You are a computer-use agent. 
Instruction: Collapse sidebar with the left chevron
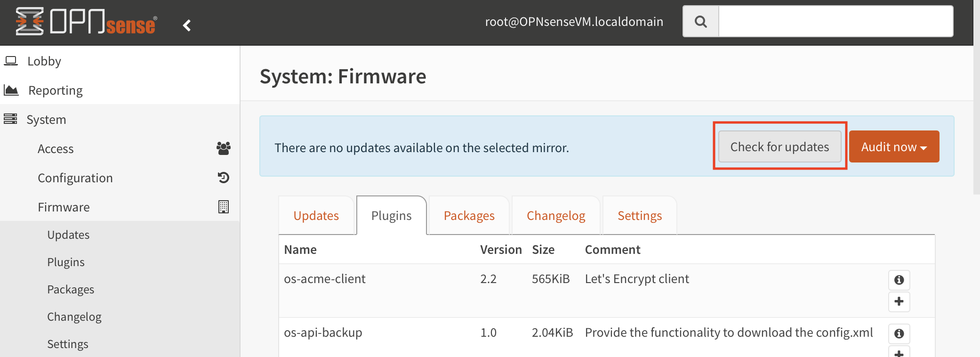187,25
